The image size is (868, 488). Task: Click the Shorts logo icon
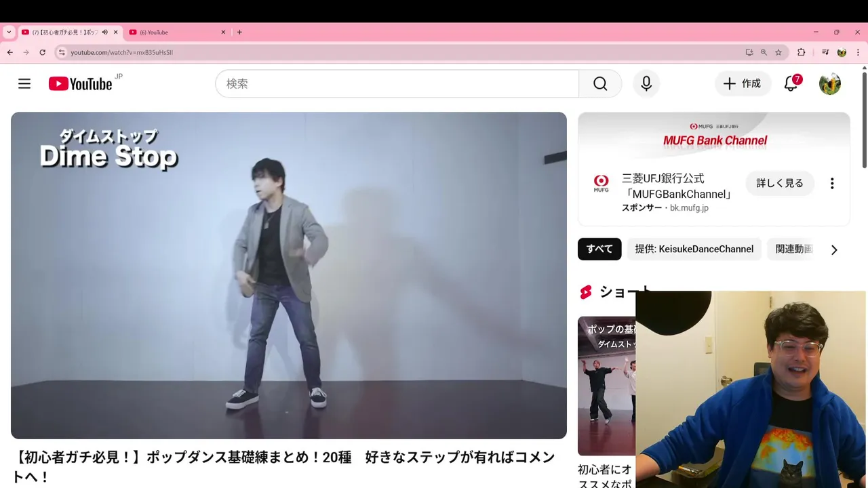[x=586, y=292]
